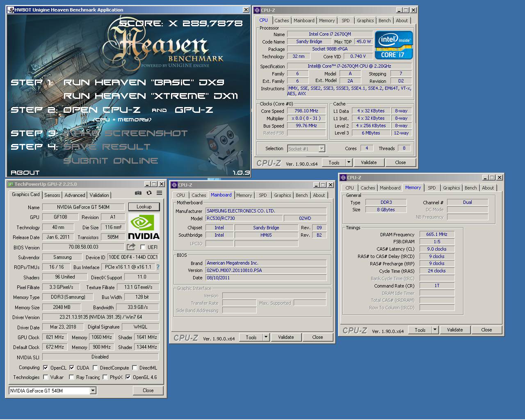Switch to Graphics tab in Memory CPU-Z window
The height and width of the screenshot is (420, 525).
(451, 188)
